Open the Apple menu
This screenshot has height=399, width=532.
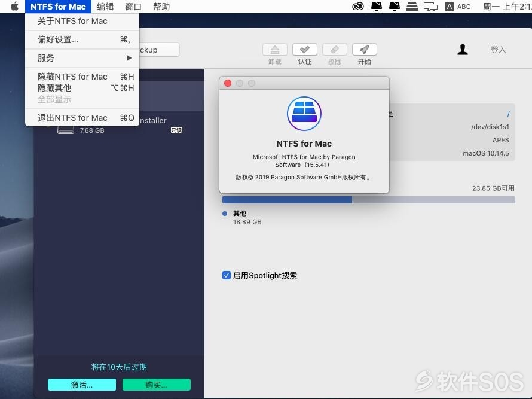(x=14, y=7)
